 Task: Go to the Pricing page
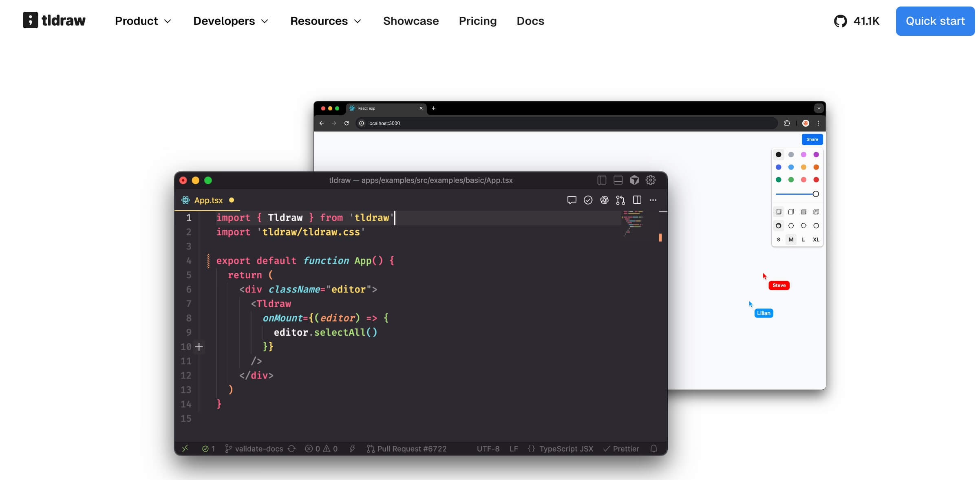point(478,21)
